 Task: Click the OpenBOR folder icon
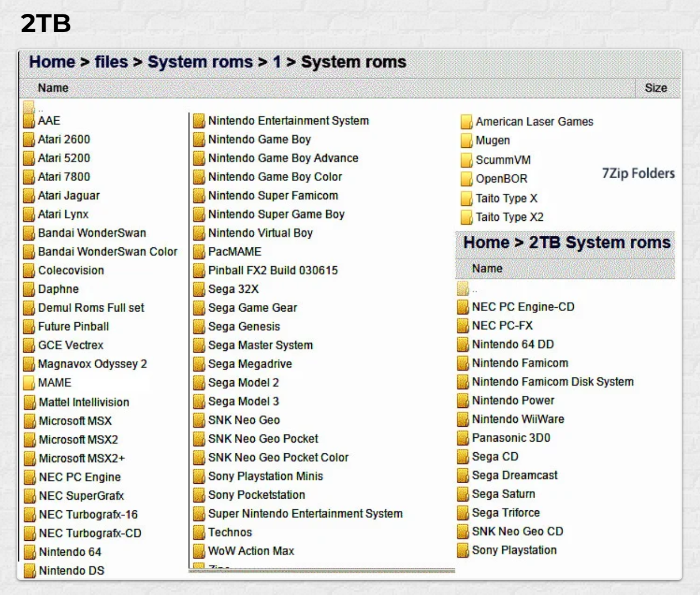[x=466, y=179]
